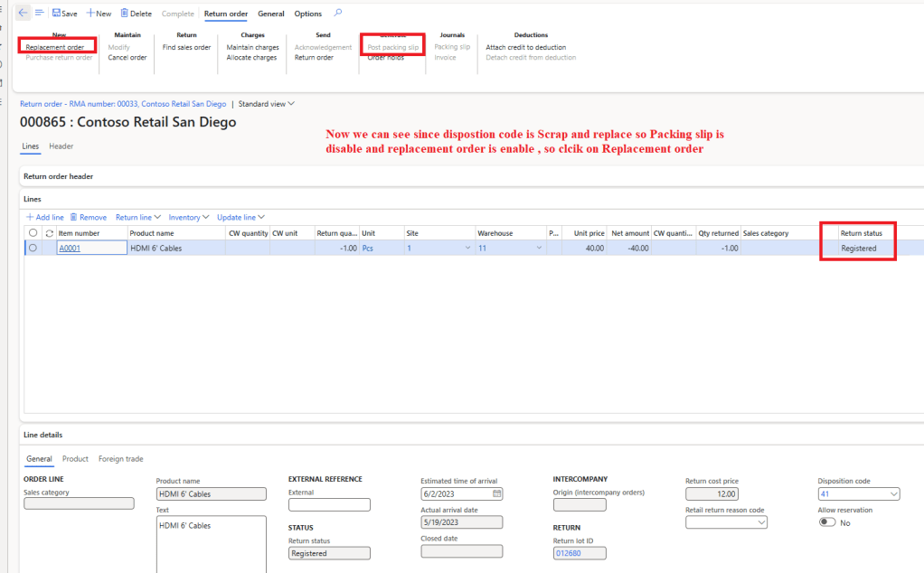The width and height of the screenshot is (924, 573).
Task: Tick the select-all circle in grid header
Action: (x=33, y=233)
